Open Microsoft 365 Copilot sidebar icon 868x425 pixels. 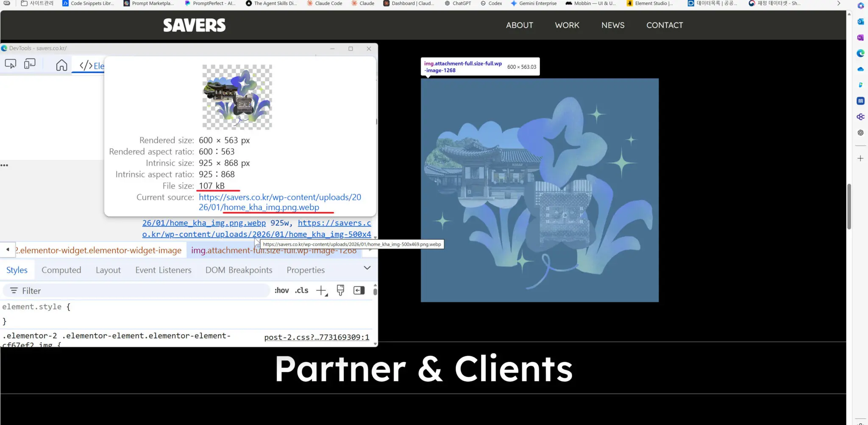(860, 6)
